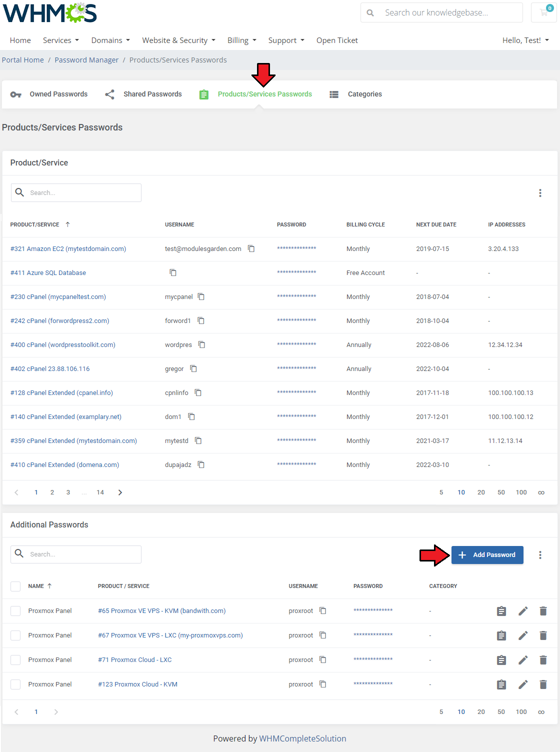Open clipboard icon for #71 Proxmox Cloud - LXC
Screen dimensions: 560x752
tap(501, 660)
